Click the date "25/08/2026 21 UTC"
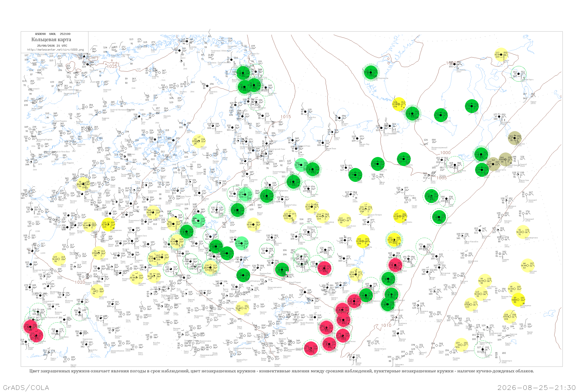Image resolution: width=588 pixels, height=392 pixels. (52, 45)
